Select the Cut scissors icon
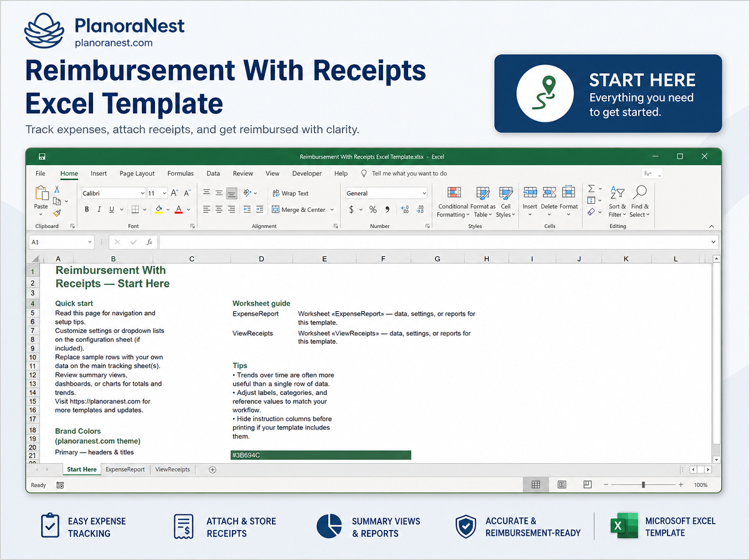The width and height of the screenshot is (750, 560). pyautogui.click(x=57, y=189)
